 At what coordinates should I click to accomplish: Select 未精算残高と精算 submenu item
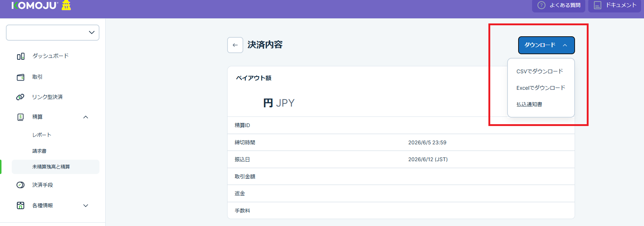coord(55,167)
